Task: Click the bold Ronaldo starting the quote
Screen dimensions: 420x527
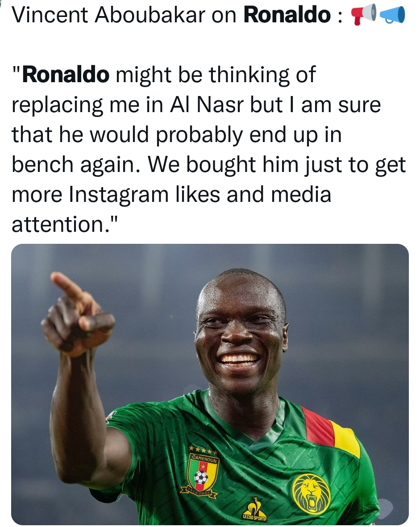Action: (x=66, y=75)
